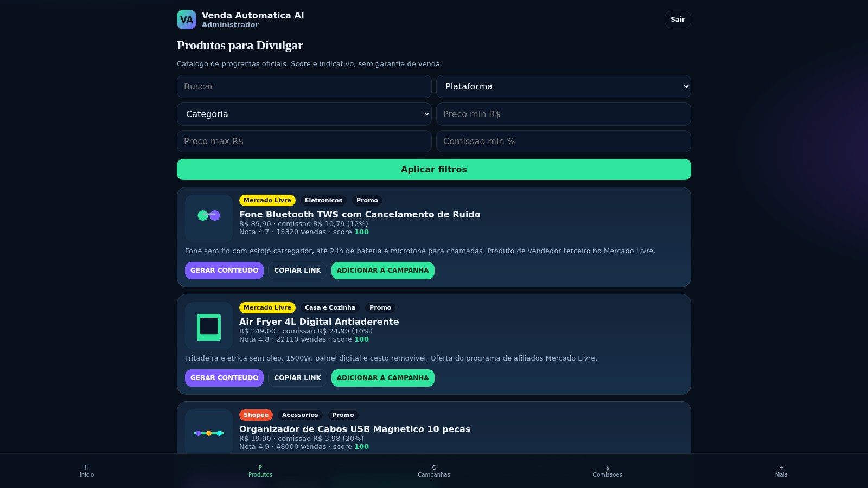Screen dimensions: 868x488
Task: Click the VA app logo icon
Action: click(187, 20)
